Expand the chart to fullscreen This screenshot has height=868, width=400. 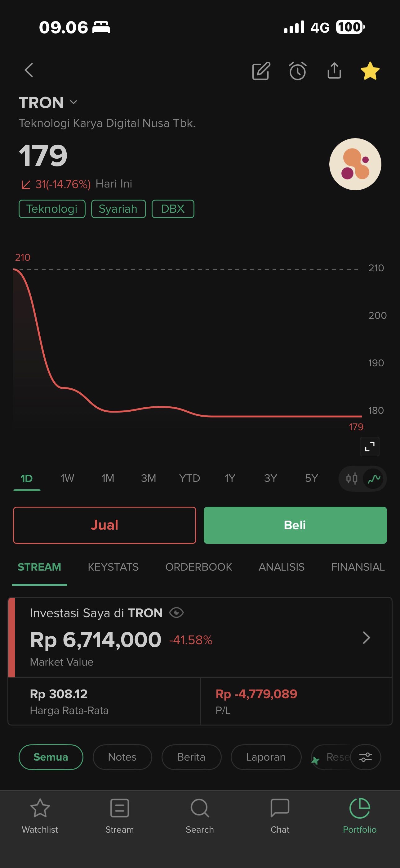click(x=370, y=446)
